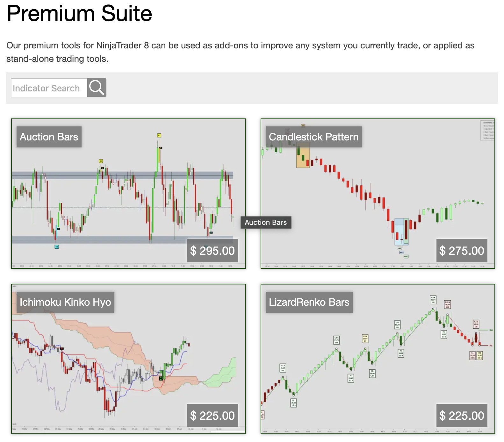This screenshot has height=442, width=504.
Task: Click the topmost yellow marker in Auction Bars chart
Action: (x=159, y=135)
